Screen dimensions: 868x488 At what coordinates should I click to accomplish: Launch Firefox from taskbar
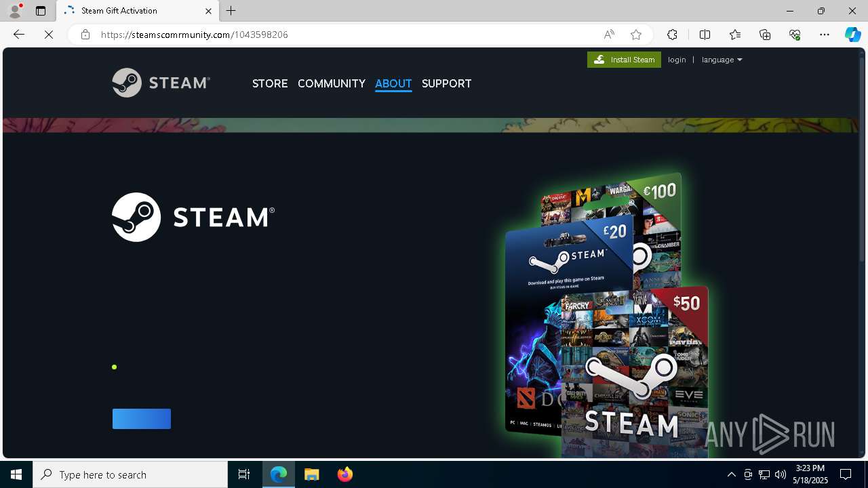click(x=345, y=474)
